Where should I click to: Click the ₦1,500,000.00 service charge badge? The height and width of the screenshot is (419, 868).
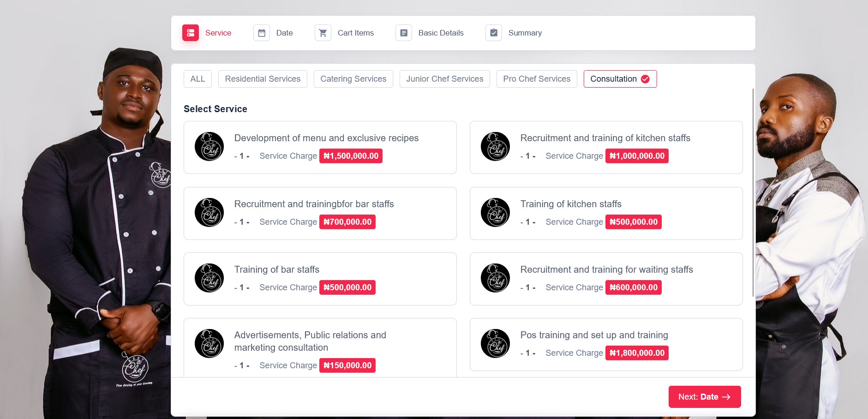point(351,156)
